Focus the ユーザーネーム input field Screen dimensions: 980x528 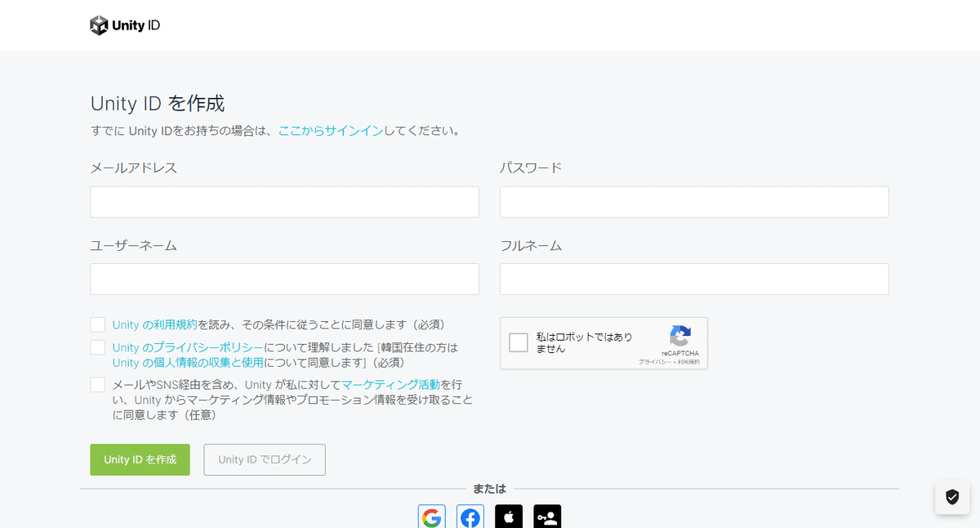[x=284, y=279]
